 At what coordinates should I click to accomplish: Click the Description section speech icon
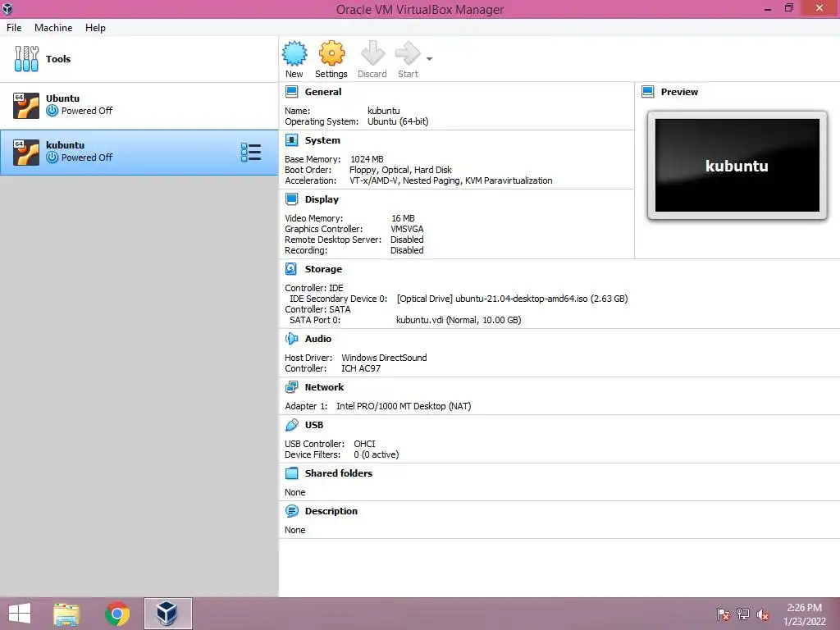click(291, 511)
